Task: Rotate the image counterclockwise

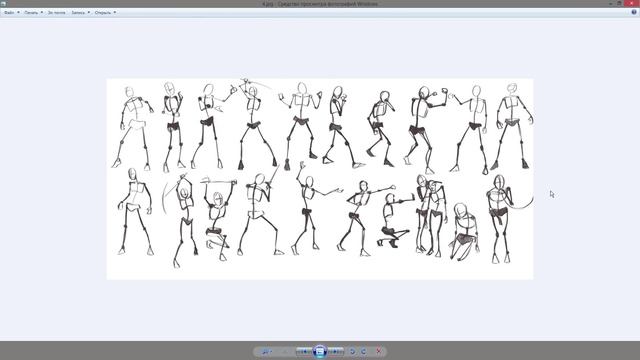Action: (x=352, y=351)
